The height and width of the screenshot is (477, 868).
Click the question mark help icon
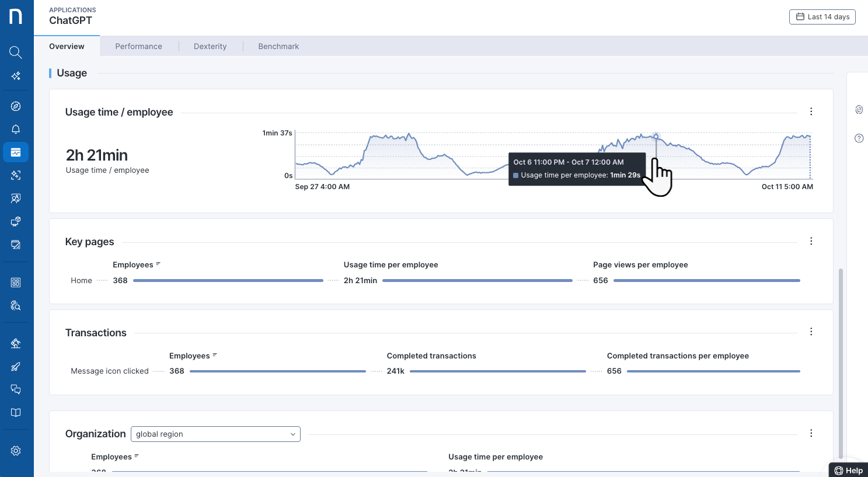click(859, 138)
